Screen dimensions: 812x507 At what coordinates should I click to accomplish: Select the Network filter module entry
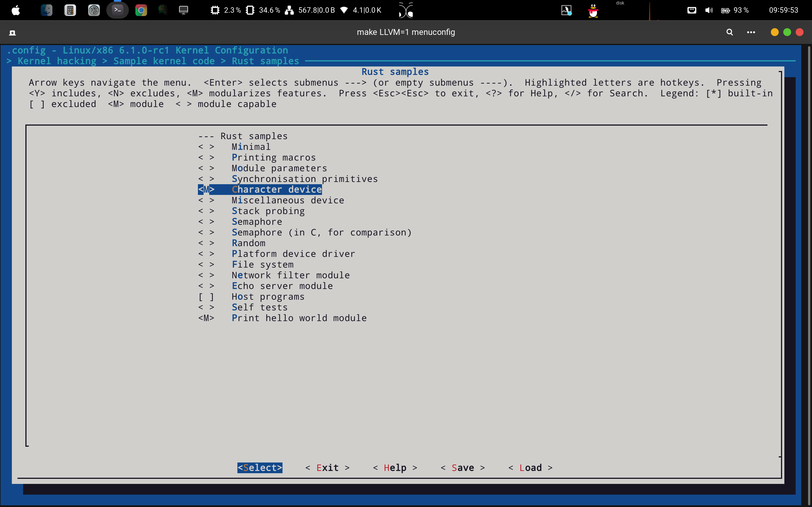click(x=290, y=275)
